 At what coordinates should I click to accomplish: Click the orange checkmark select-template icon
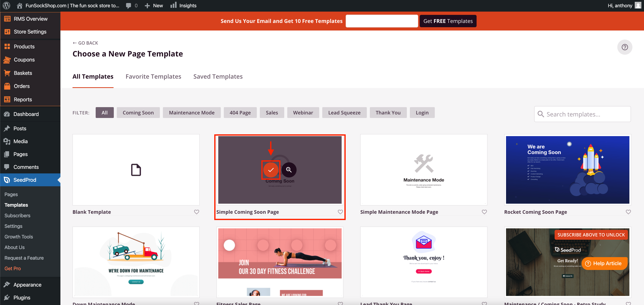271,170
